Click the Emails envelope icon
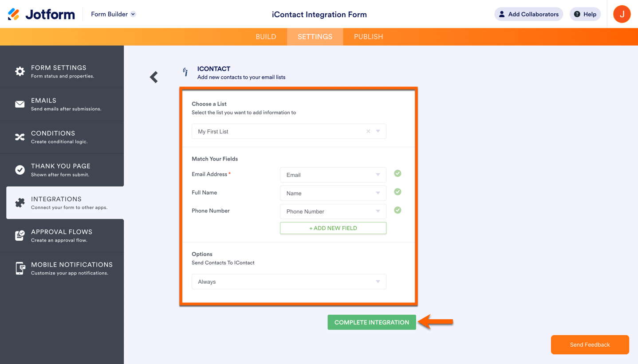The width and height of the screenshot is (638, 364). click(20, 104)
